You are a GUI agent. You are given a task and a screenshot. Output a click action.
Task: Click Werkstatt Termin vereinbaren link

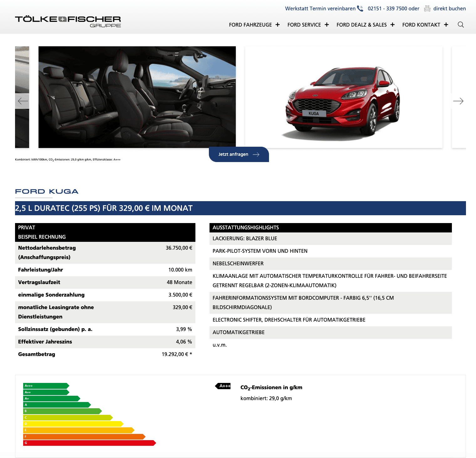320,8
